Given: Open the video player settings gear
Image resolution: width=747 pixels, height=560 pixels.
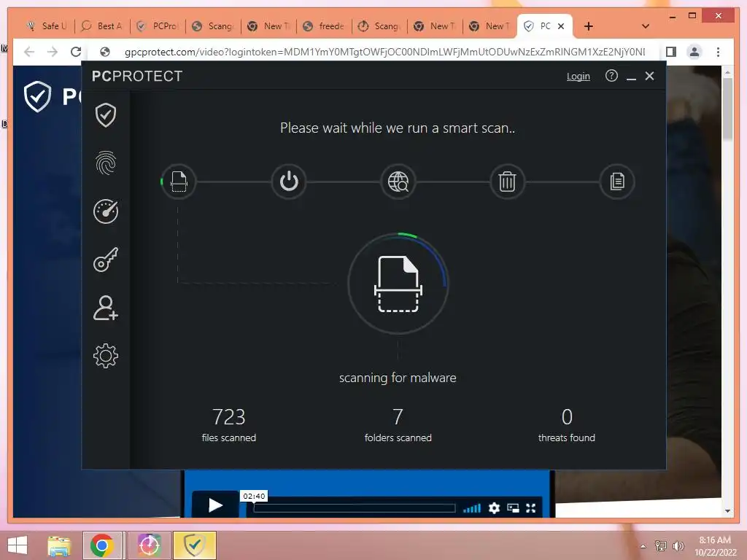Looking at the screenshot, I should 494,508.
